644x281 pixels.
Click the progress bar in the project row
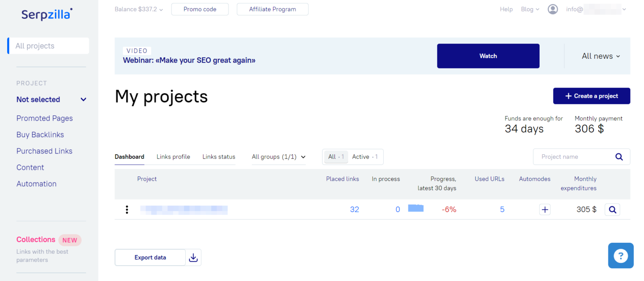click(x=415, y=208)
